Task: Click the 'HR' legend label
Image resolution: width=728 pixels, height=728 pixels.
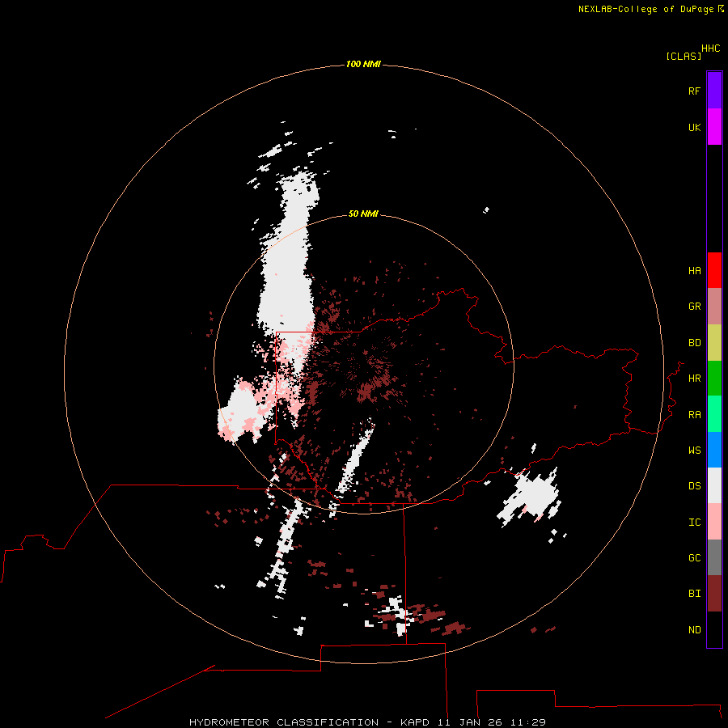Action: pyautogui.click(x=694, y=379)
